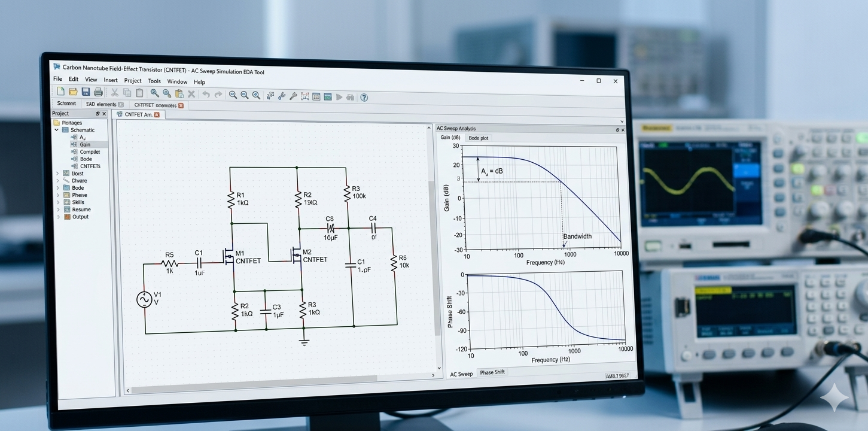Save the schematic with the floppy disk icon
Screen dimensions: 868x431
pyautogui.click(x=86, y=92)
